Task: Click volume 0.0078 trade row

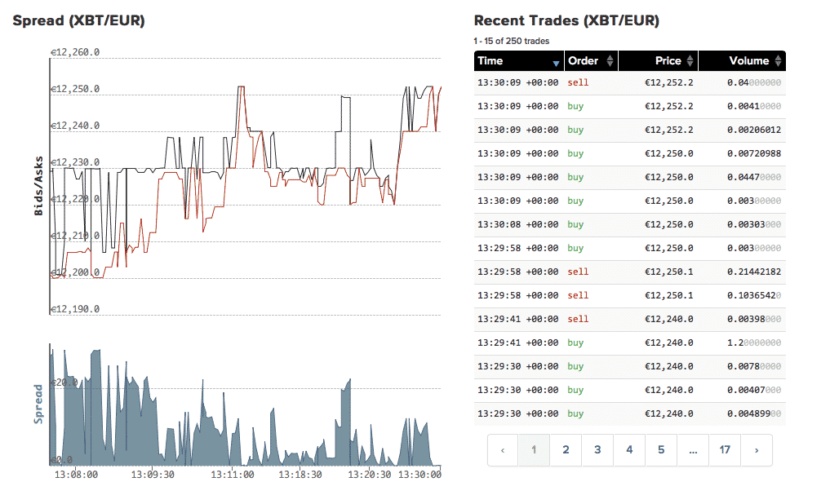Action: point(630,366)
